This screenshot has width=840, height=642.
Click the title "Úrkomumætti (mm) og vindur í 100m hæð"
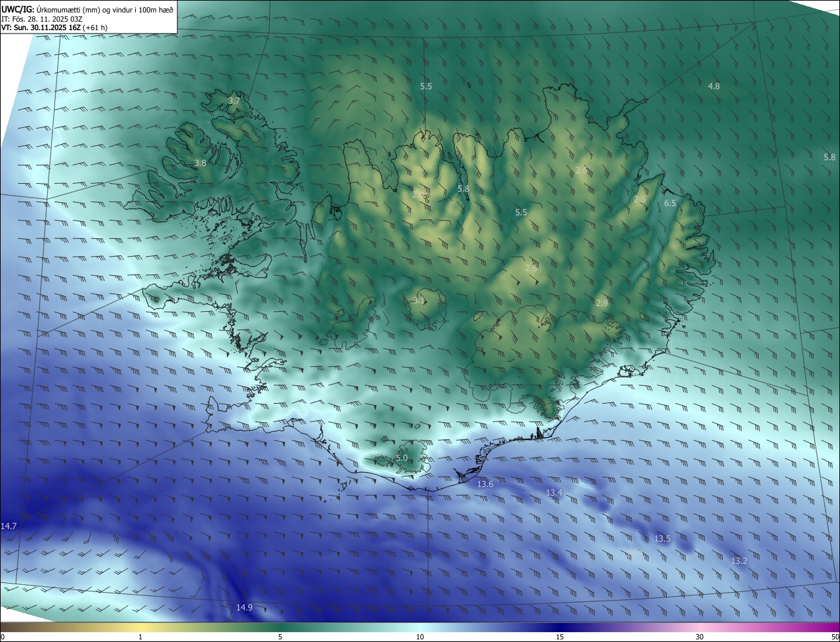[105, 9]
